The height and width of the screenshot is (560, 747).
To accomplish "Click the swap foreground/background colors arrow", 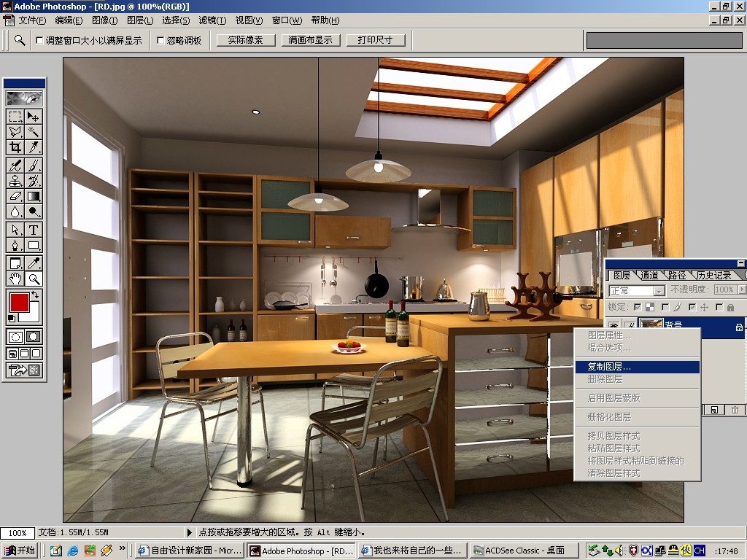I will pos(35,295).
